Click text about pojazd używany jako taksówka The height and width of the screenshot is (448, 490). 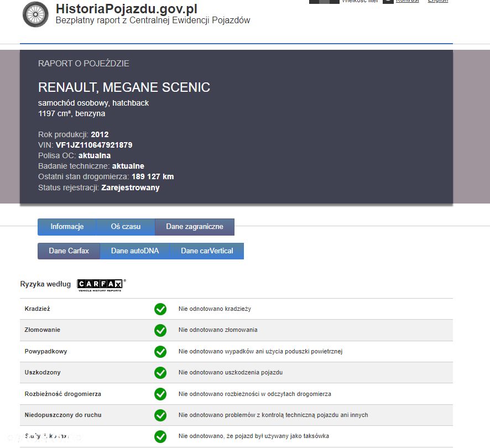(254, 436)
